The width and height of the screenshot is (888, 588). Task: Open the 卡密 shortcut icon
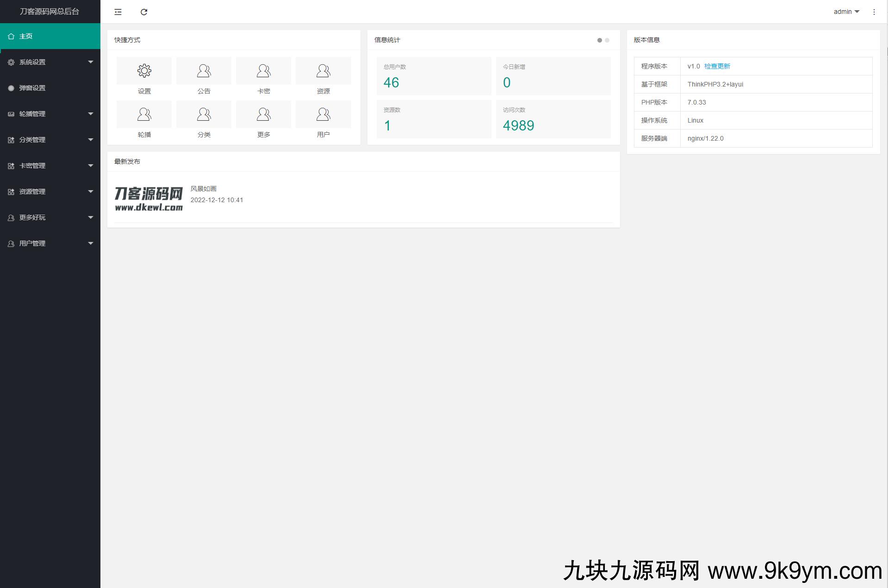tap(263, 71)
